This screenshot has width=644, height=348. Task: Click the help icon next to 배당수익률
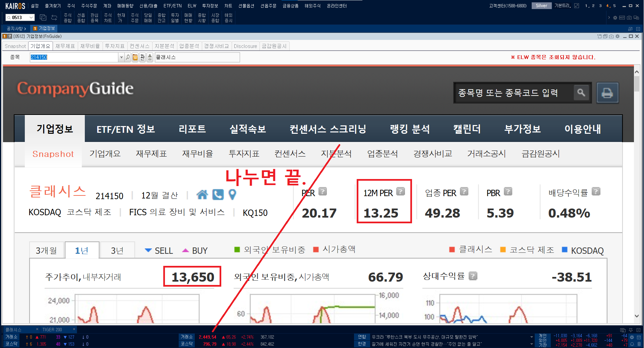point(596,191)
